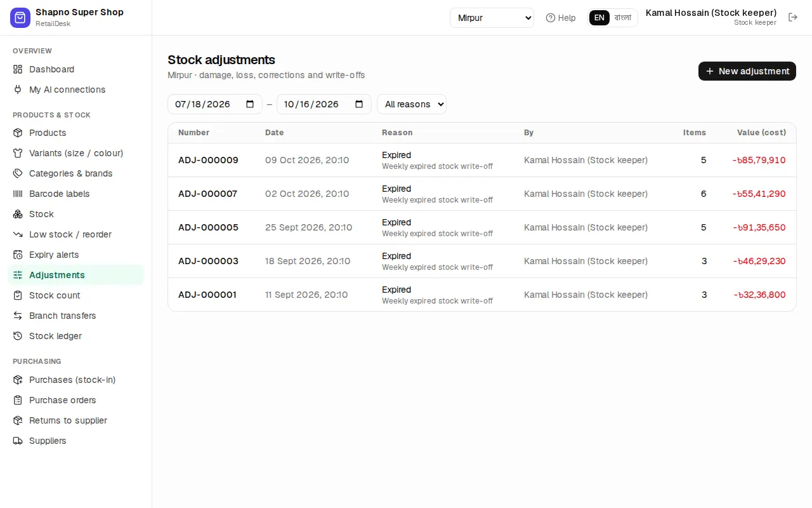Click the start date field 07/18/2026

[x=215, y=104]
